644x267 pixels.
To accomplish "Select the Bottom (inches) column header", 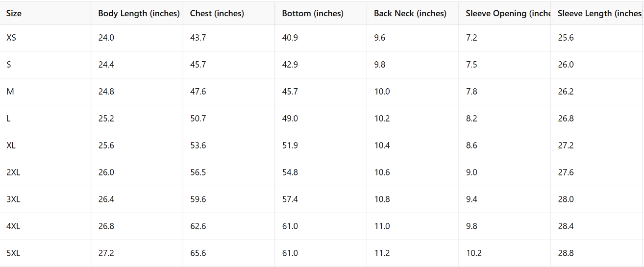I will click(313, 13).
